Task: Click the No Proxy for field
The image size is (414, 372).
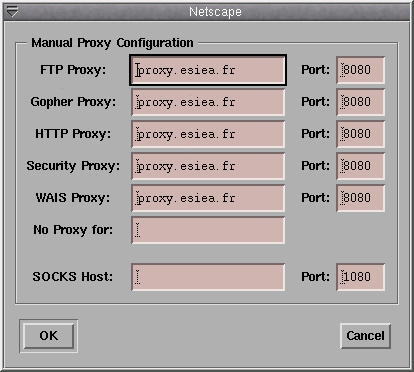Action: [208, 230]
